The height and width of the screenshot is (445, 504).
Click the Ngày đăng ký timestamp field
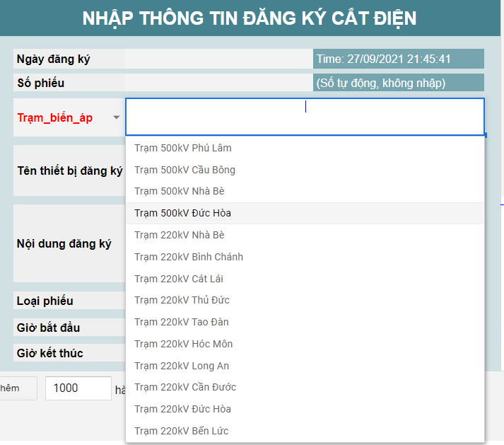coord(399,59)
